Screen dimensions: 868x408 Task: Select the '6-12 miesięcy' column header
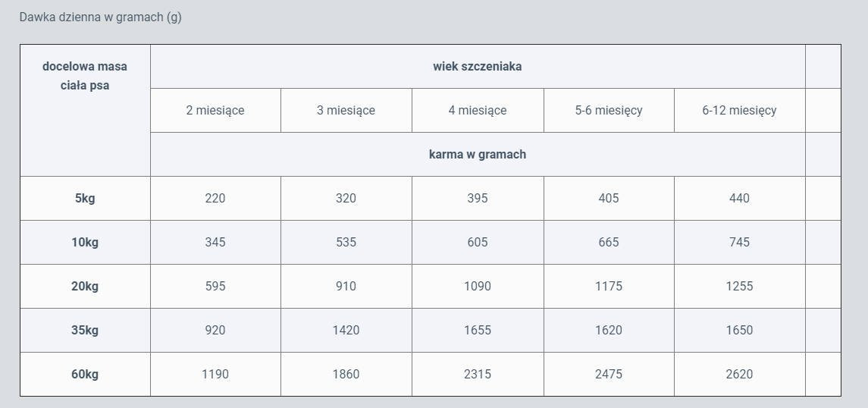(739, 110)
